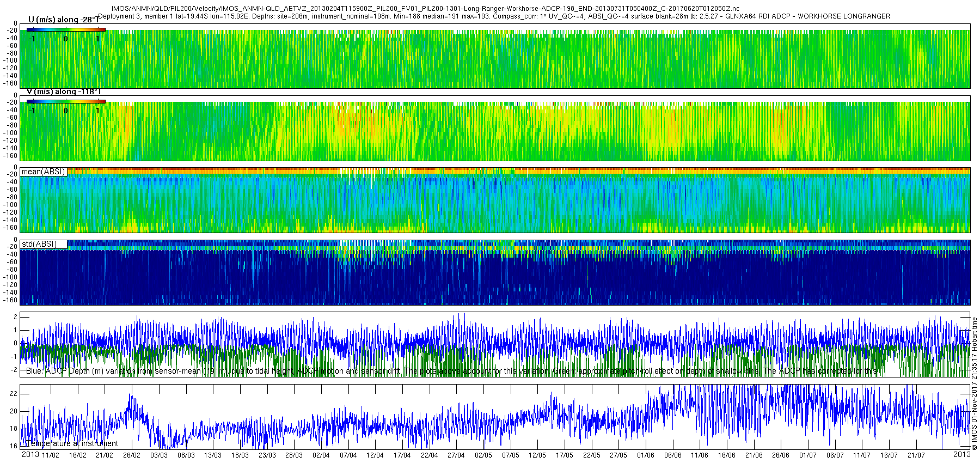The width and height of the screenshot is (980, 463).
Task: Click the '27/04' date tick label
Action: 456,455
